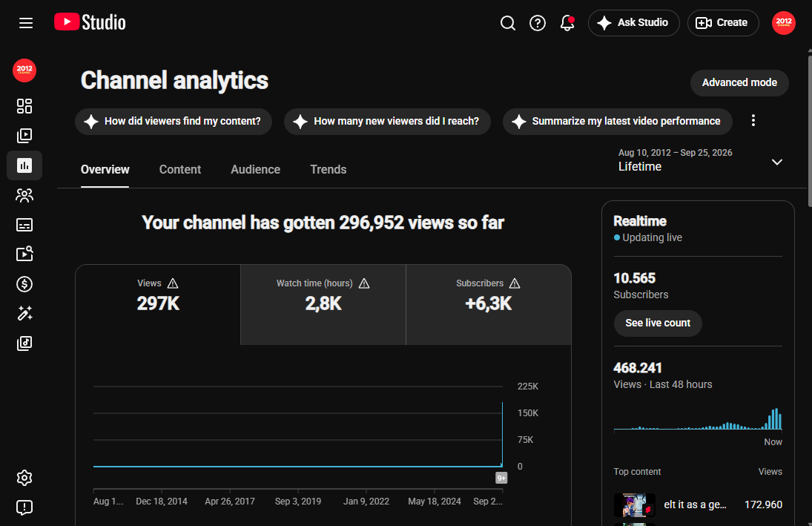Open the Settings gear in sidebar
This screenshot has width=812, height=526.
(24, 478)
